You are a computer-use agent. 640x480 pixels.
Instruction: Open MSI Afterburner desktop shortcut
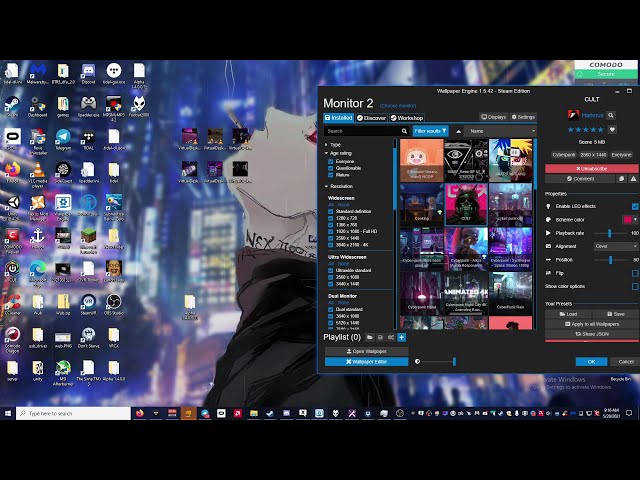pyautogui.click(x=63, y=373)
